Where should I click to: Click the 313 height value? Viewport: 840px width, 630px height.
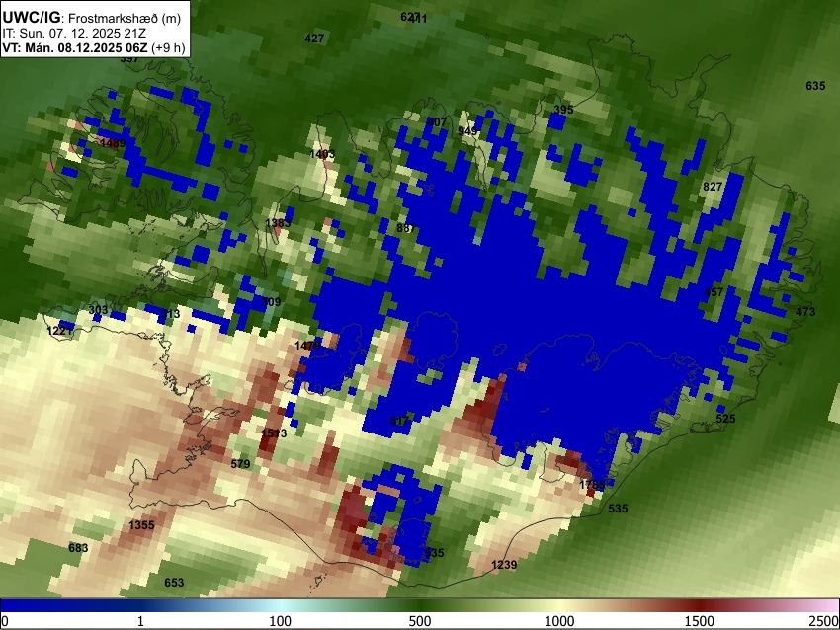tap(170, 314)
